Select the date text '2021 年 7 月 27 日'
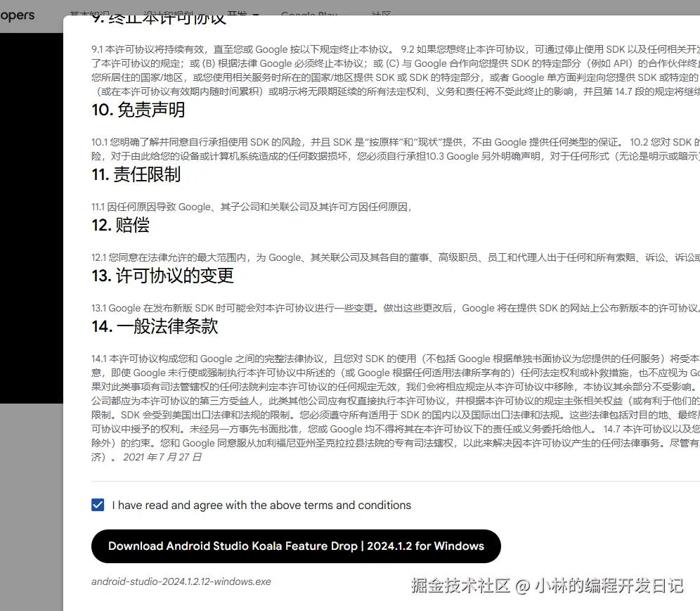700x611 pixels. click(x=162, y=457)
